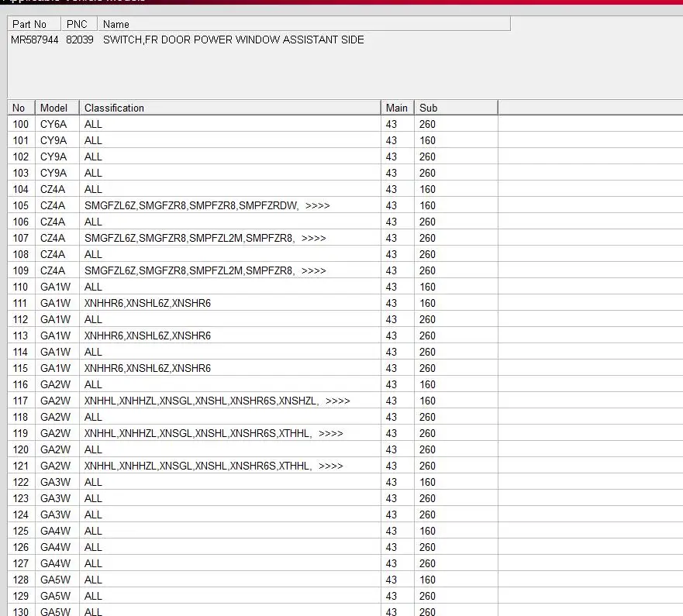Select row 125 model GA4W
Screen dimensions: 683x616
click(x=55, y=531)
